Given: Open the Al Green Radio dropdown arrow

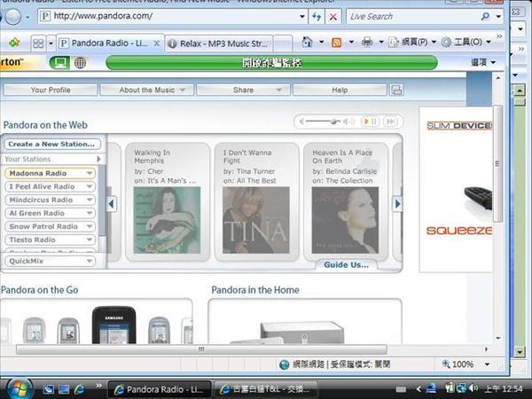Looking at the screenshot, I should pos(90,213).
